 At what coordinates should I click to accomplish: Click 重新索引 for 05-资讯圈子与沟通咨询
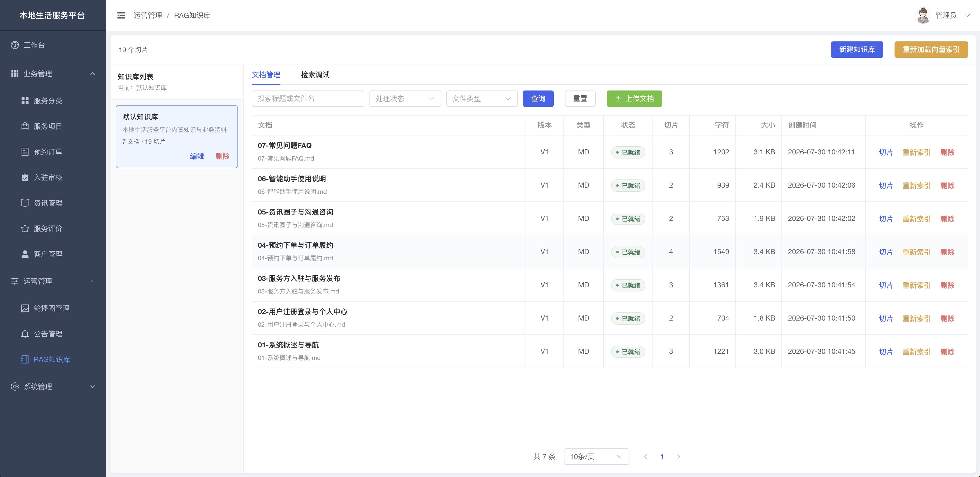click(917, 219)
